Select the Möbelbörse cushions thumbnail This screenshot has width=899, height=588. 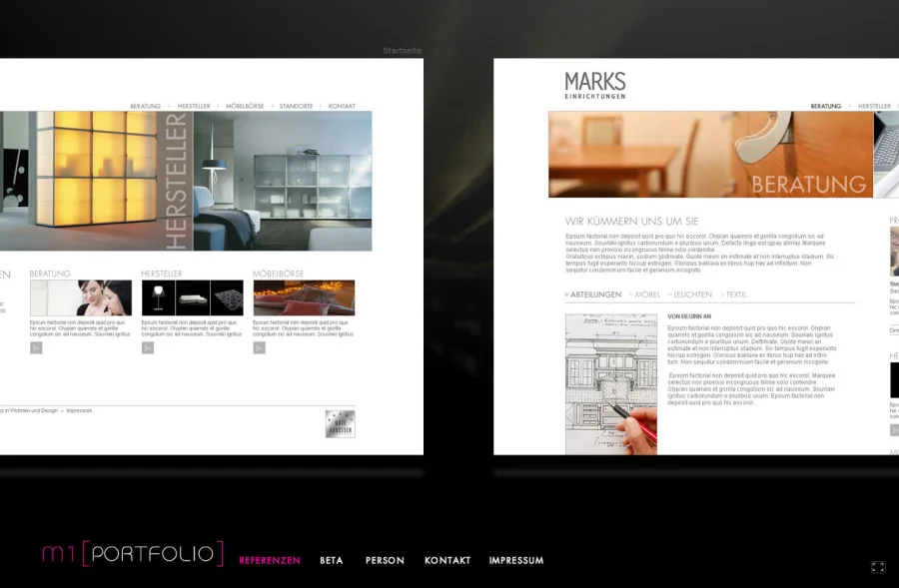[x=304, y=297]
